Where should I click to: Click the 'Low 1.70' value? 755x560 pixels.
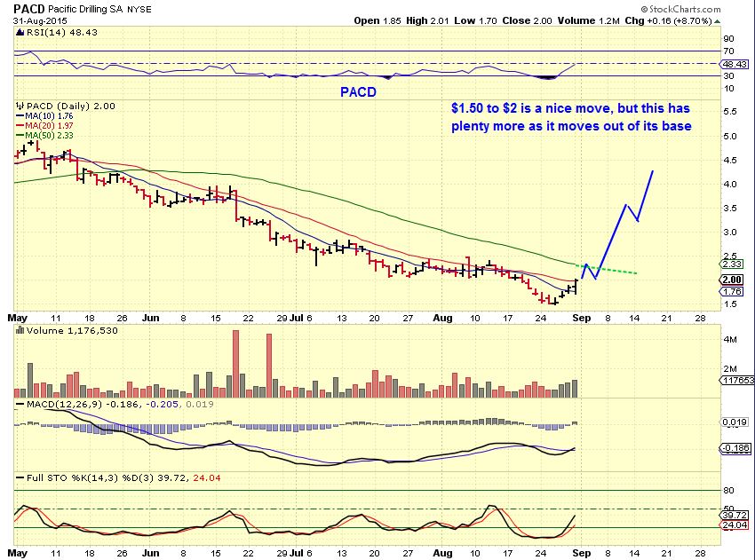pos(476,20)
